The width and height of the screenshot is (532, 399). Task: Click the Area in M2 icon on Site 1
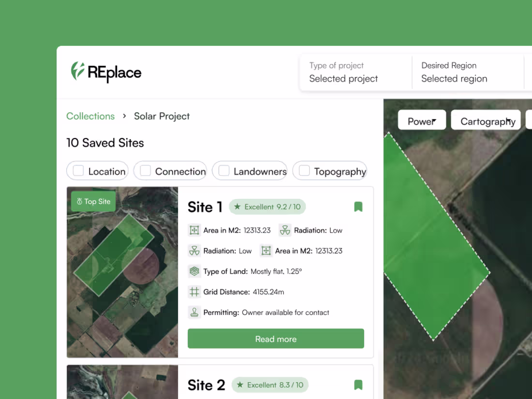click(x=194, y=230)
